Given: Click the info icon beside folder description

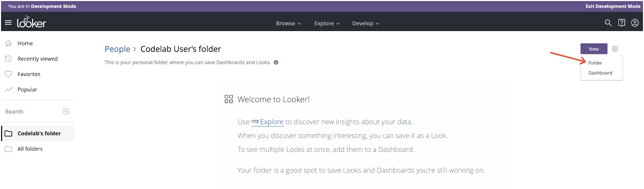Looking at the screenshot, I should point(276,62).
